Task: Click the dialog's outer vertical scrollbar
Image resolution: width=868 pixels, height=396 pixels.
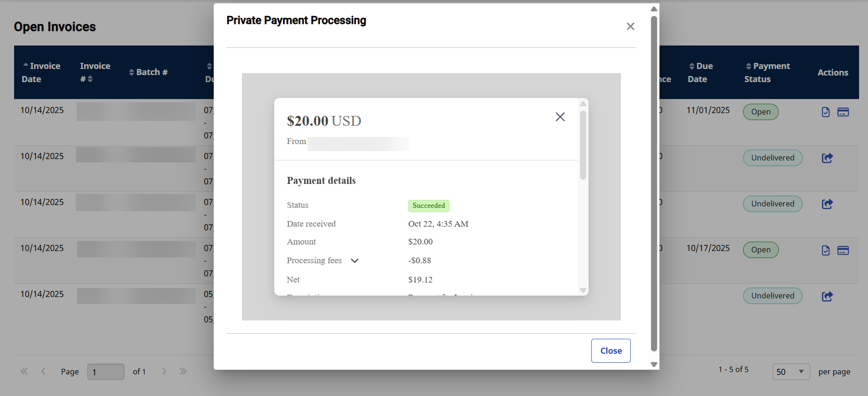Action: 654,183
